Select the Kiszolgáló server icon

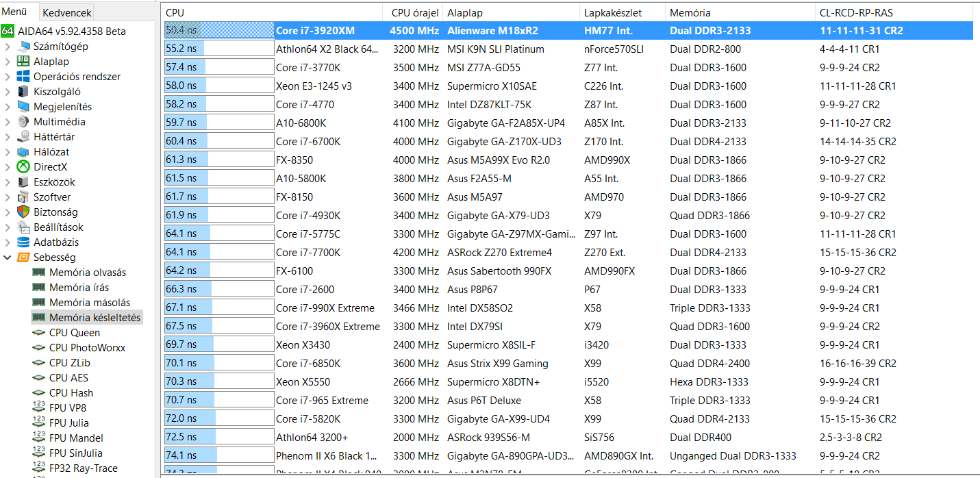click(23, 92)
